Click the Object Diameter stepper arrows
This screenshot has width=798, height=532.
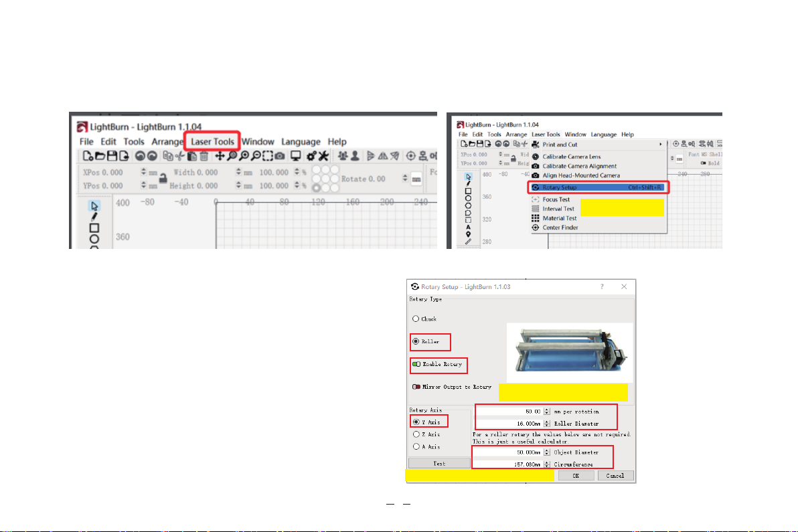tap(546, 452)
